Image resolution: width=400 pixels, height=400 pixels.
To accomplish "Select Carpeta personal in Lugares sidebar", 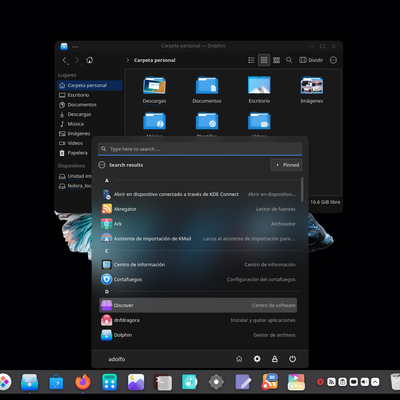I will coord(90,85).
